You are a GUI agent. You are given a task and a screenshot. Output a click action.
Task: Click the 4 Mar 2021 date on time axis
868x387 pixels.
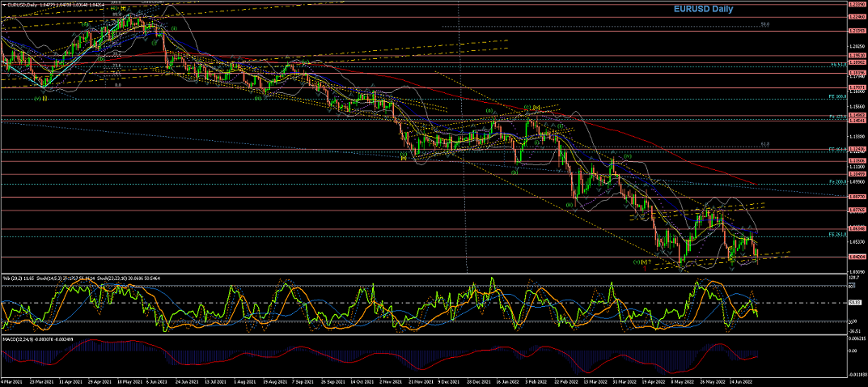tap(11, 379)
